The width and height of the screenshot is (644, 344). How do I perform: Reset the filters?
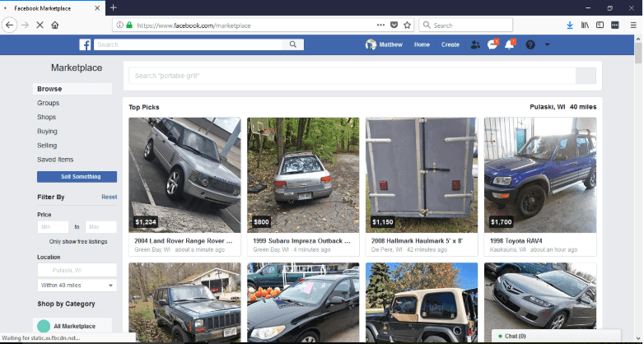[110, 197]
